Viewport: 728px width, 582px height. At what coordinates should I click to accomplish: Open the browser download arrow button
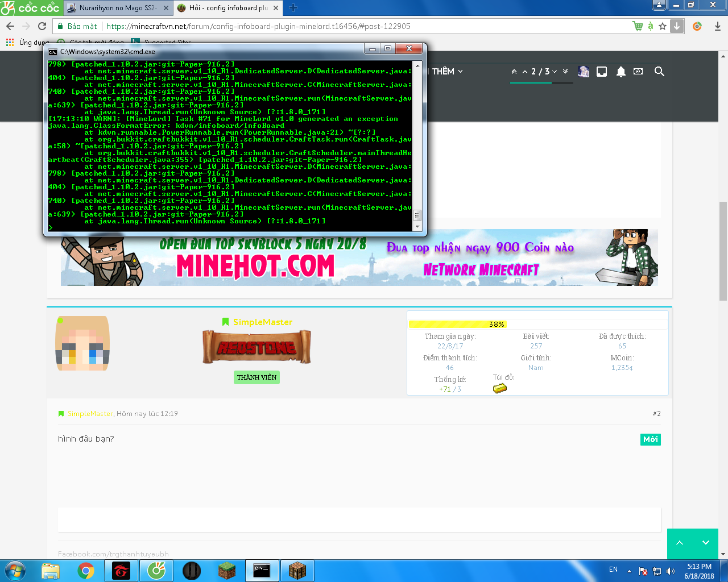[677, 26]
